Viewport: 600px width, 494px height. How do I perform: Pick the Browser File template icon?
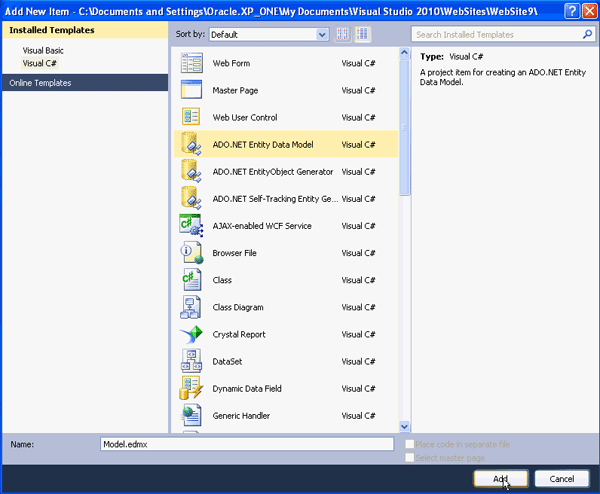(x=191, y=252)
